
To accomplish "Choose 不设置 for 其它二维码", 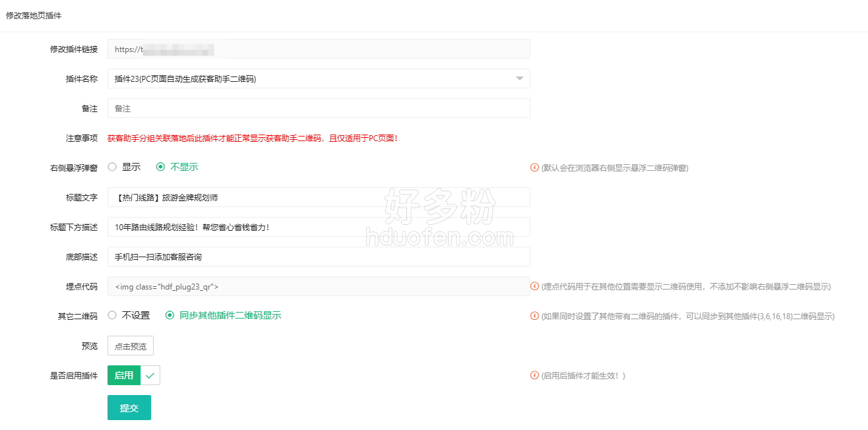I will [112, 315].
